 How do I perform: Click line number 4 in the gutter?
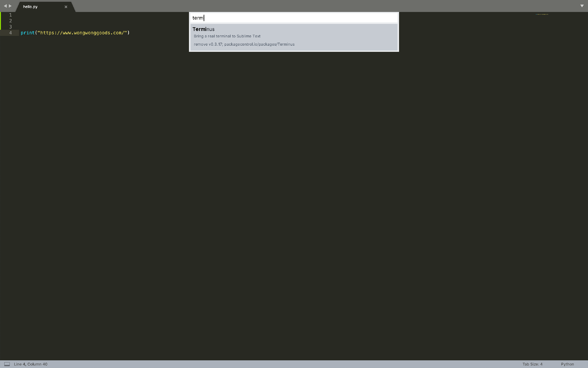click(10, 33)
